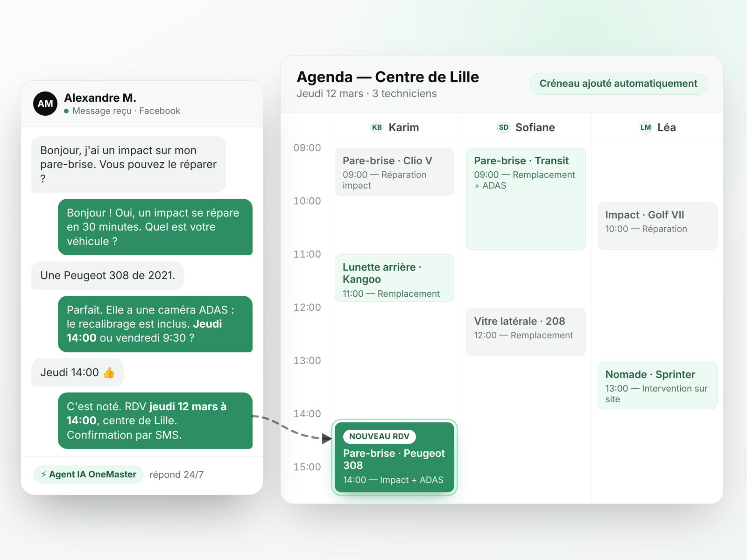Screen dimensions: 747x560
Task: Open the Lunette arrière Kangoo appointment
Action: [395, 278]
